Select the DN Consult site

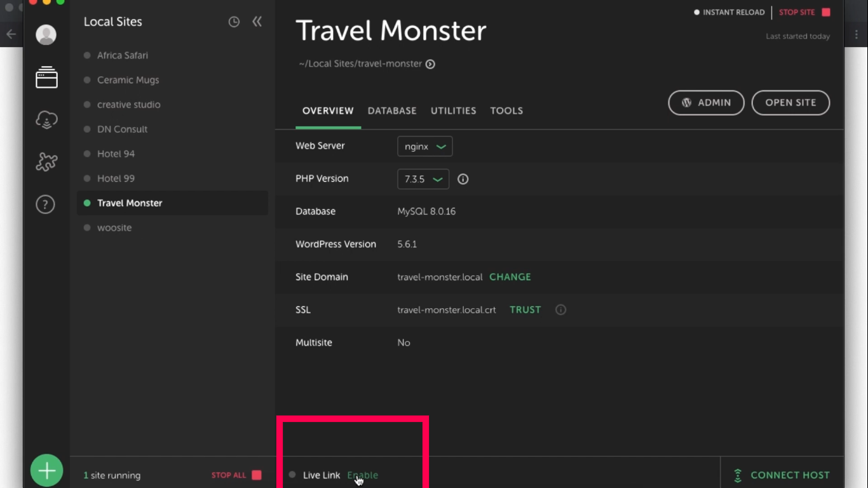172,129
